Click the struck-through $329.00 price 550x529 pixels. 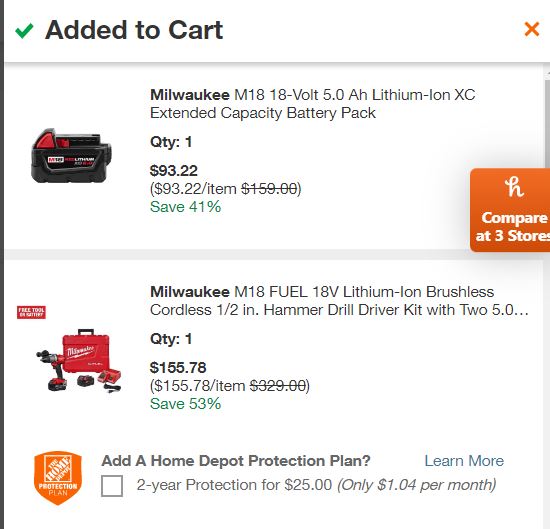(x=278, y=386)
